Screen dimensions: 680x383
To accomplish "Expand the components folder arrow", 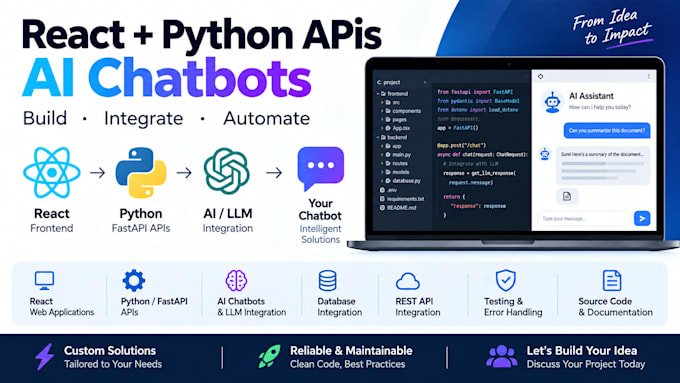I will coord(382,111).
